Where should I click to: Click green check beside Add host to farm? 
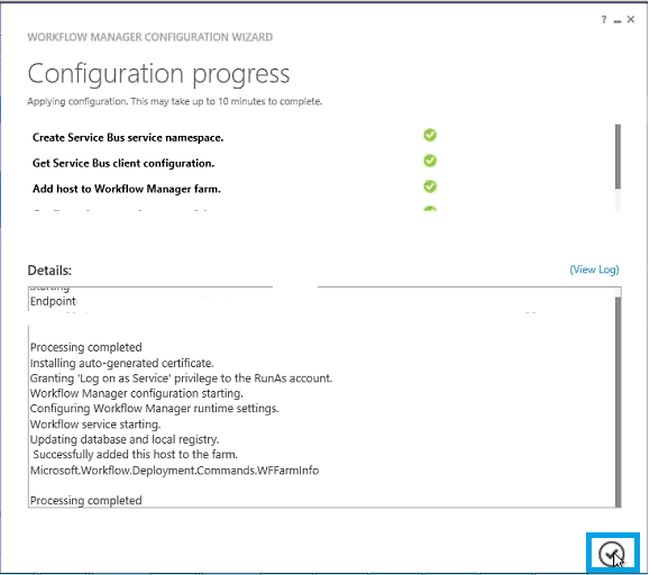pyautogui.click(x=430, y=187)
